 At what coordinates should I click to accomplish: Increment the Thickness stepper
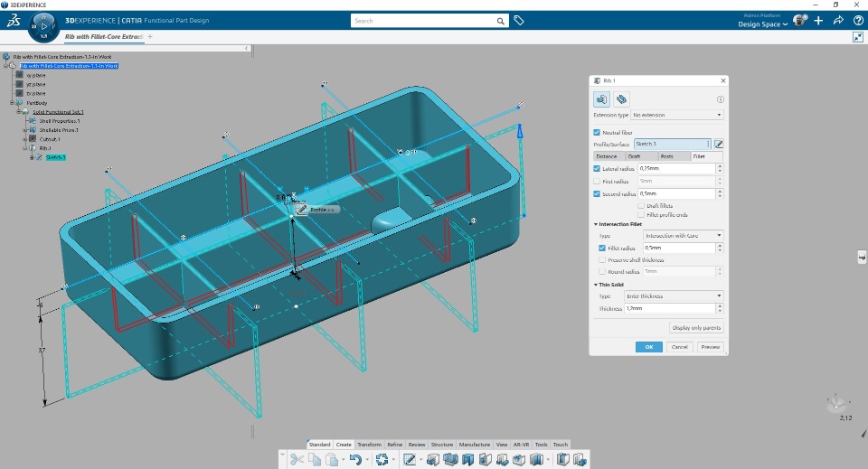pos(720,305)
